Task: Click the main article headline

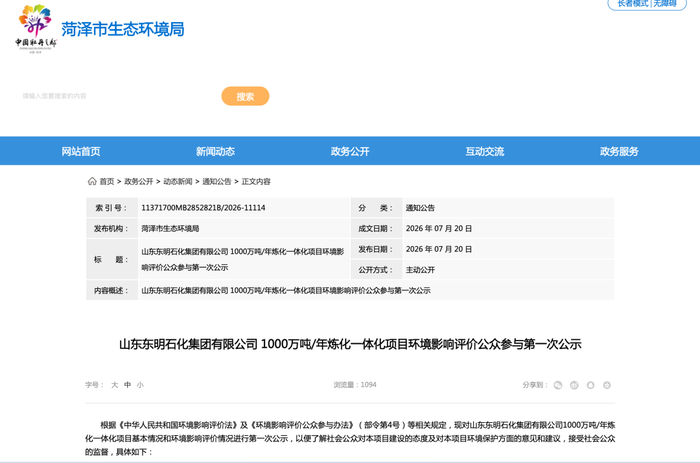Action: pos(350,344)
